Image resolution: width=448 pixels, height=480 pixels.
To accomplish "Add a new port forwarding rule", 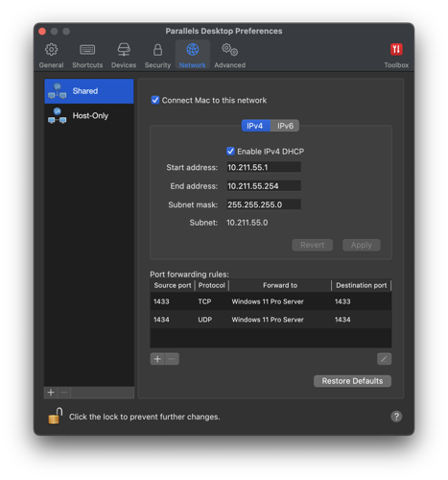I will pyautogui.click(x=157, y=359).
